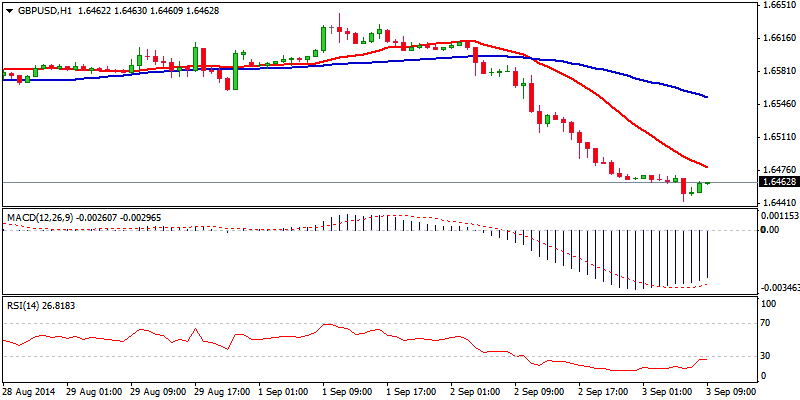Viewport: 800px width, 400px height.
Task: Click MACD scale value -0.003463
Action: coord(779,288)
